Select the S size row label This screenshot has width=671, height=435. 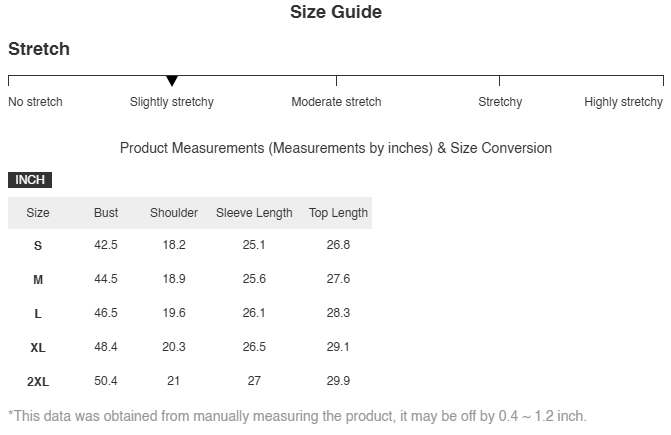[x=38, y=246]
